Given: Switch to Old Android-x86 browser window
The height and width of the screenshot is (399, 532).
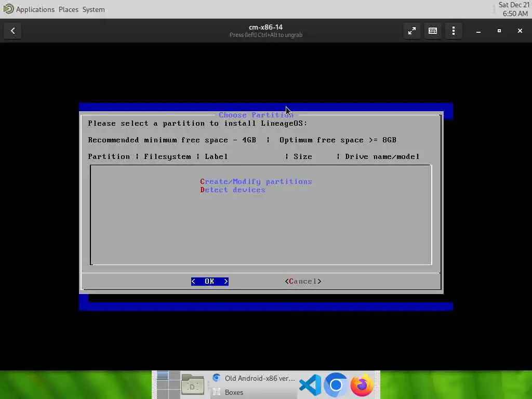Looking at the screenshot, I should click(x=254, y=378).
